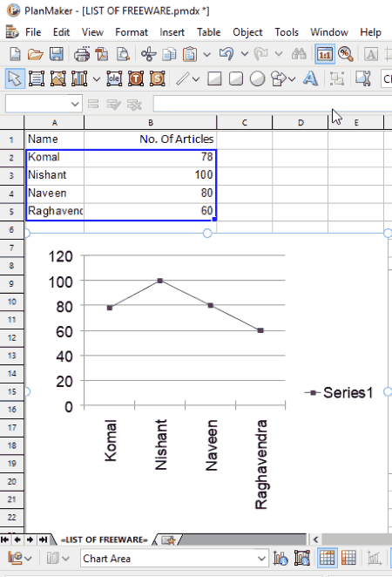Switch to the LIST OF FREEWARE sheet tab
This screenshot has height=577, width=392.
tap(104, 540)
